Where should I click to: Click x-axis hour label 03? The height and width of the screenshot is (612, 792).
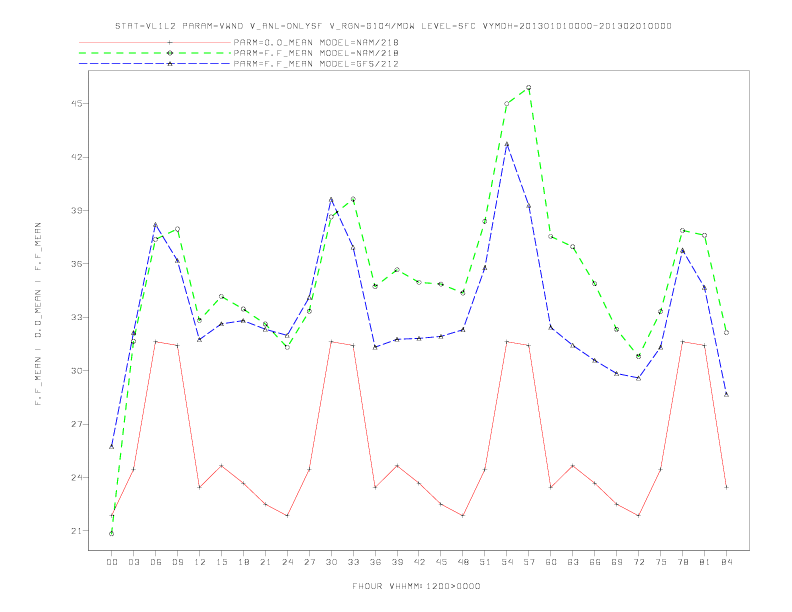pyautogui.click(x=133, y=562)
